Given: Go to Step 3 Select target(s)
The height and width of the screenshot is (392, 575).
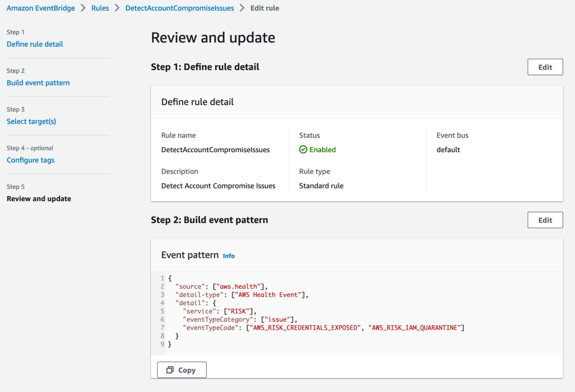Looking at the screenshot, I should (31, 121).
